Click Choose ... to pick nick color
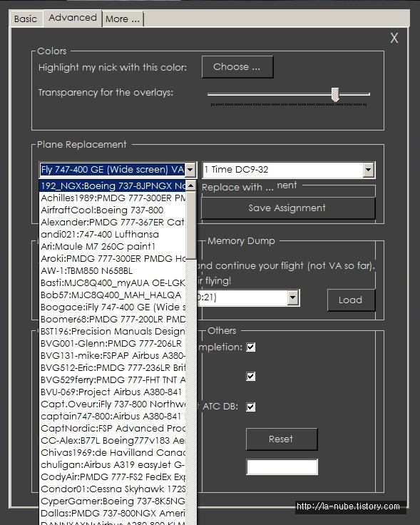This screenshot has height=525, width=420. point(237,67)
